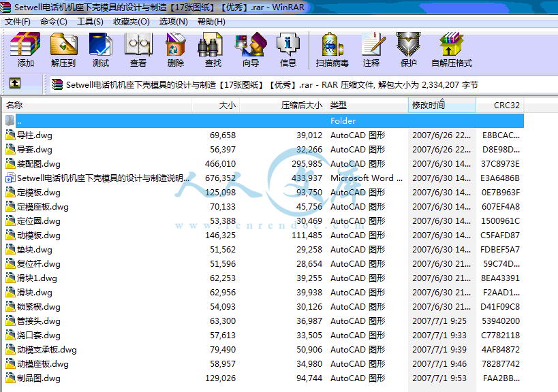Open the 命令(C) menu
This screenshot has height=392, width=558.
(54, 22)
